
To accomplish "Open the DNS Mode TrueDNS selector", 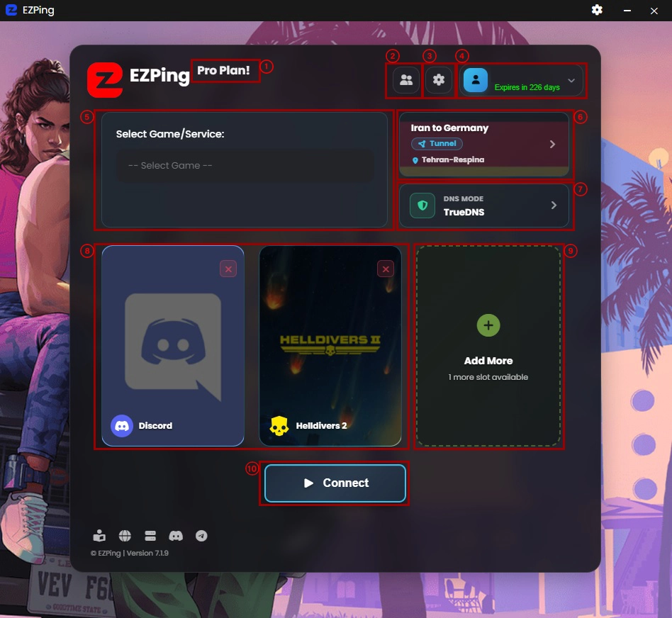I will 484,206.
